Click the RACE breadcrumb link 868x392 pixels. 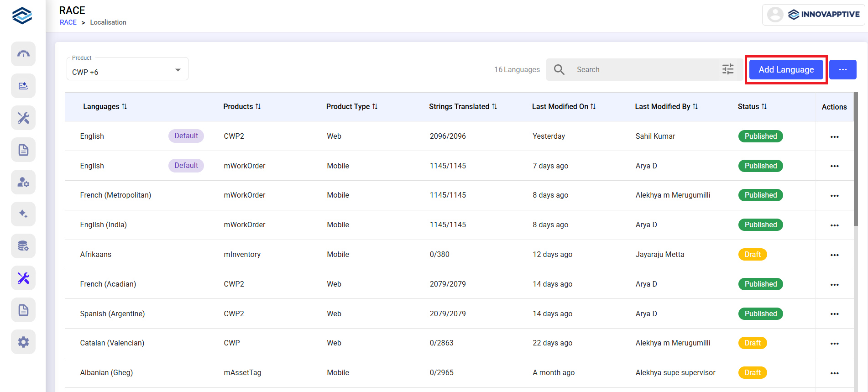click(x=68, y=22)
